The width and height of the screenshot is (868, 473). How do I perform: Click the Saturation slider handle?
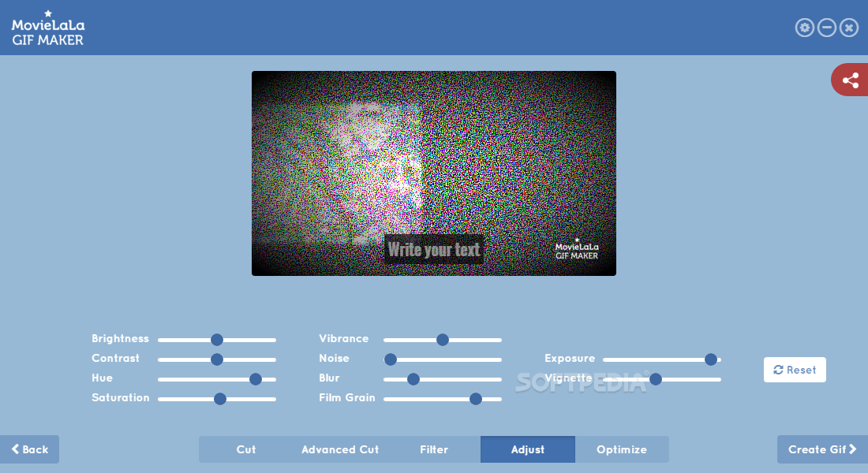click(x=220, y=399)
